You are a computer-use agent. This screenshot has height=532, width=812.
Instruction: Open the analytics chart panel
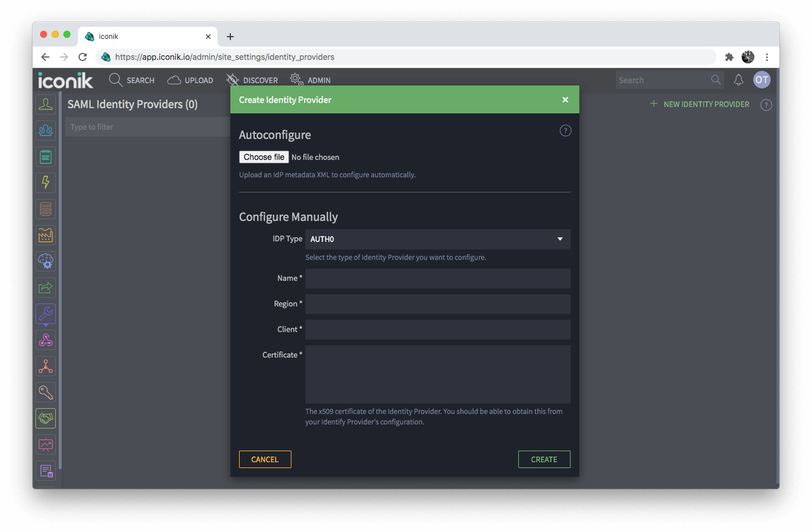point(45,444)
